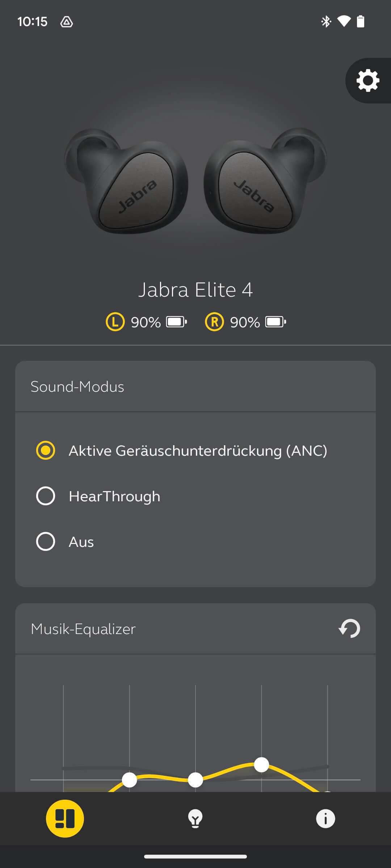
Task: Click the middle equalizer band handle
Action: (x=195, y=780)
